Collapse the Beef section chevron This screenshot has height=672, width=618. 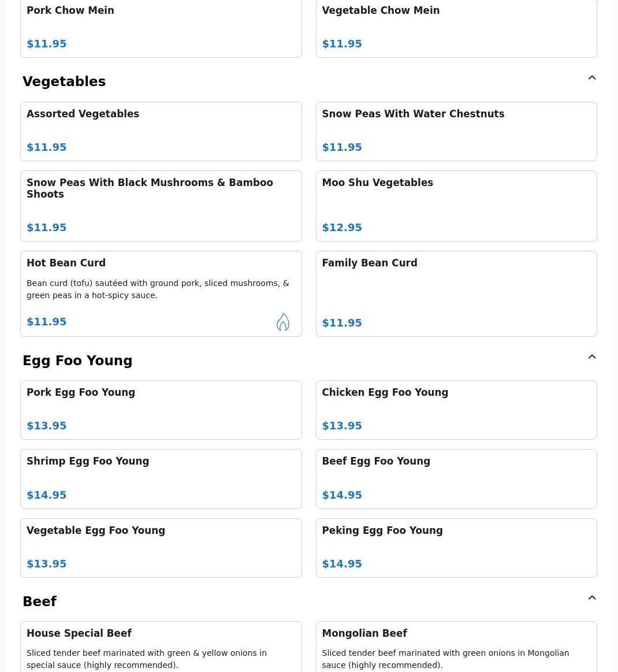[592, 597]
